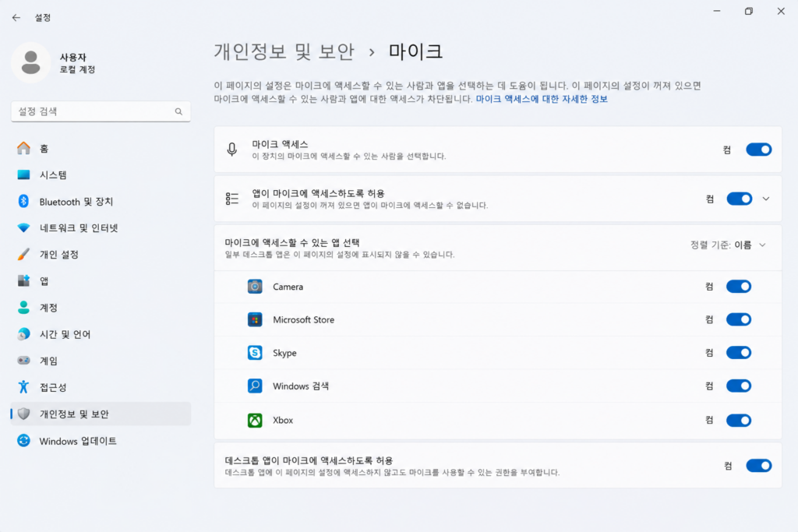Screen dimensions: 798x532
Task: Click the search magnifier icon
Action: (x=178, y=111)
